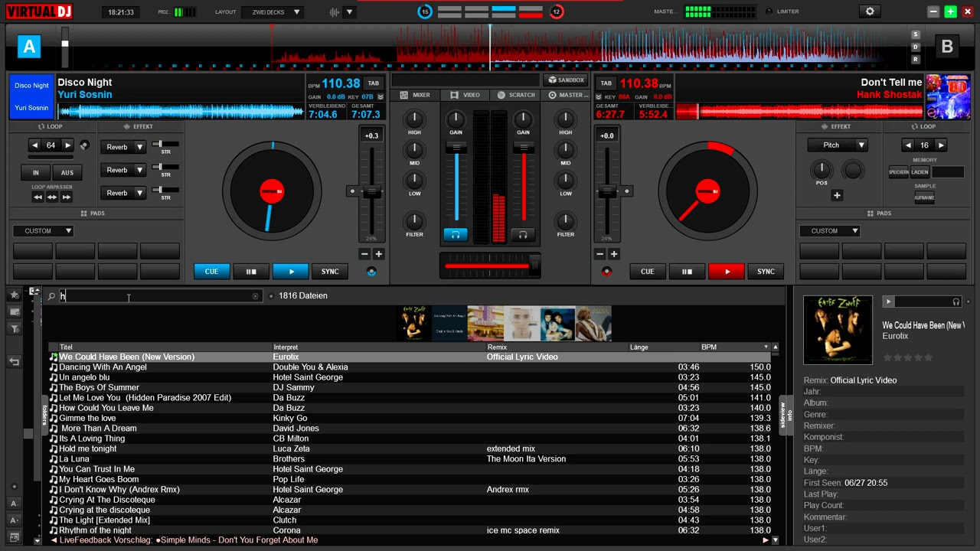Click the left channel volume fader
This screenshot has width=980, height=551.
pyautogui.click(x=456, y=148)
